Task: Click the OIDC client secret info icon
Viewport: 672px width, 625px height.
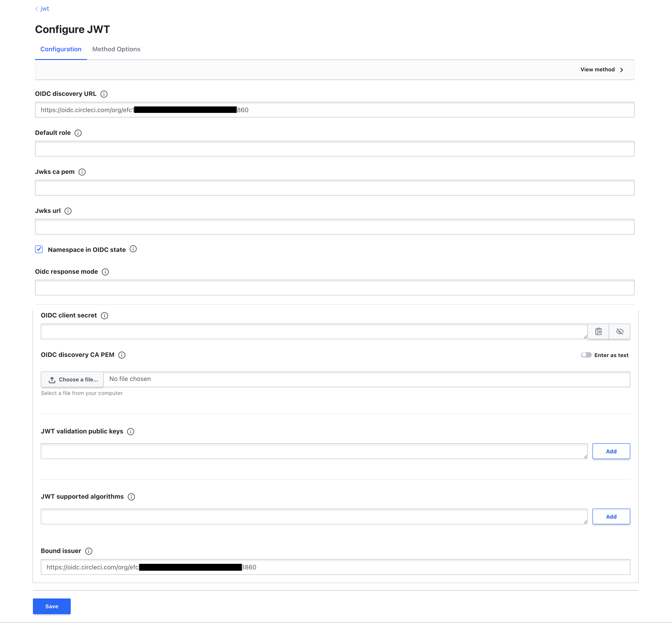Action: (104, 316)
